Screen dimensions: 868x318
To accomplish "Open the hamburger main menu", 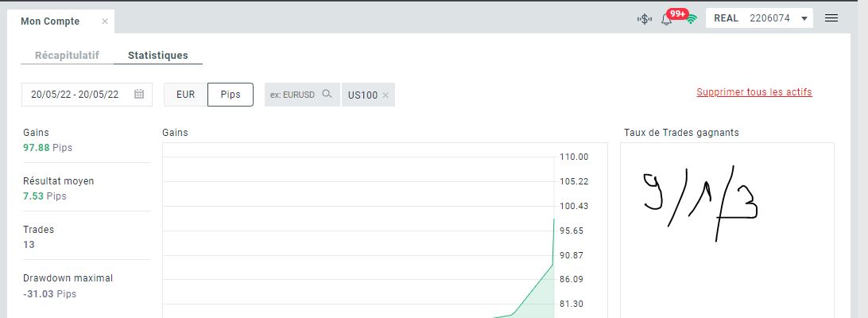I will click(831, 18).
